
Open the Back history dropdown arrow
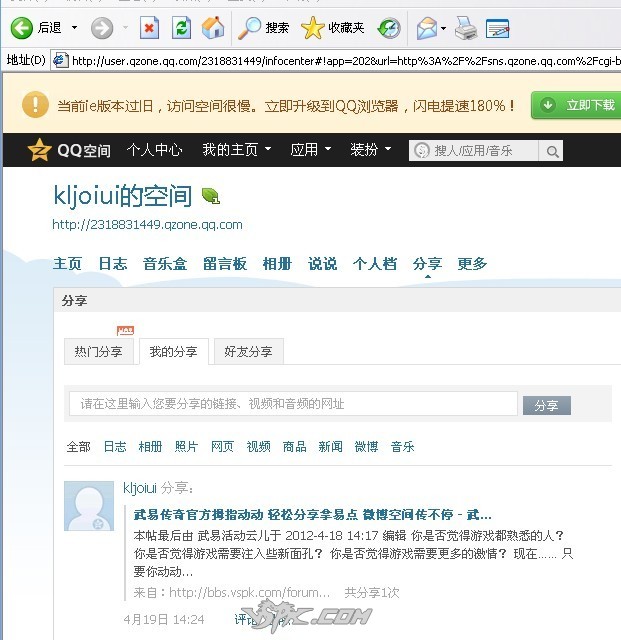(74, 28)
